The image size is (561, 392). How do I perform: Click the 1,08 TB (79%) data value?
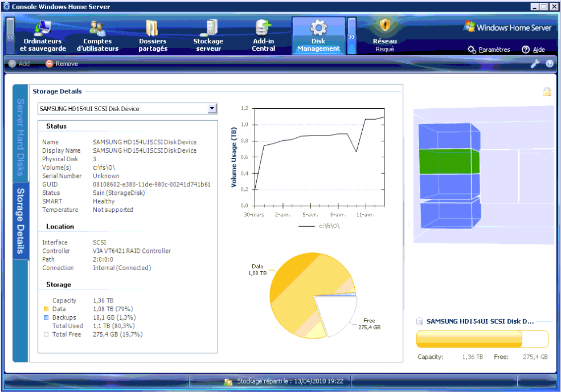[x=113, y=309]
